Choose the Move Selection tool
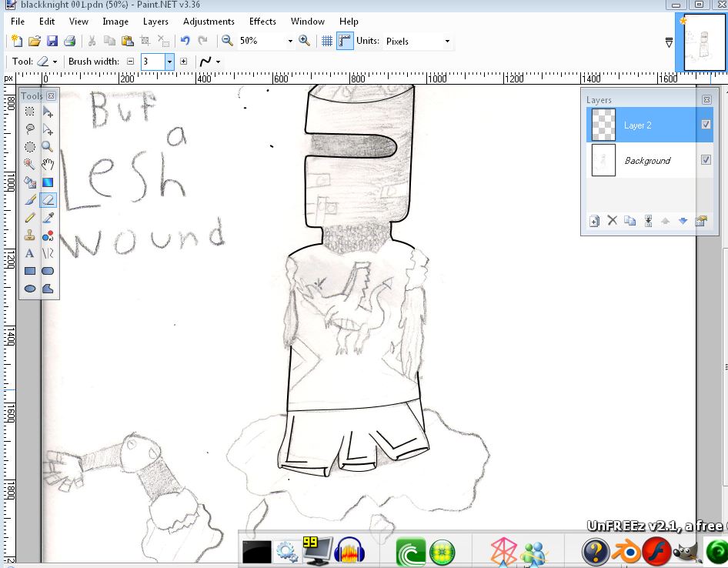The width and height of the screenshot is (728, 568). pos(48,129)
